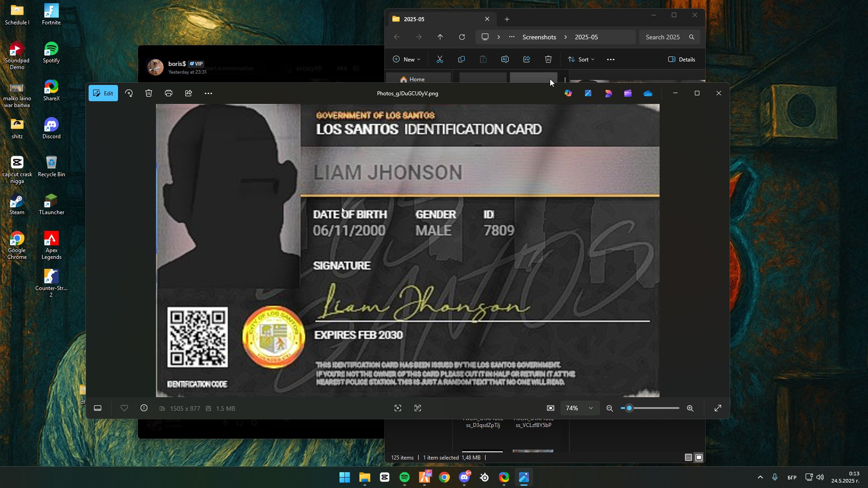Share the photo via the share icon

coord(189,93)
